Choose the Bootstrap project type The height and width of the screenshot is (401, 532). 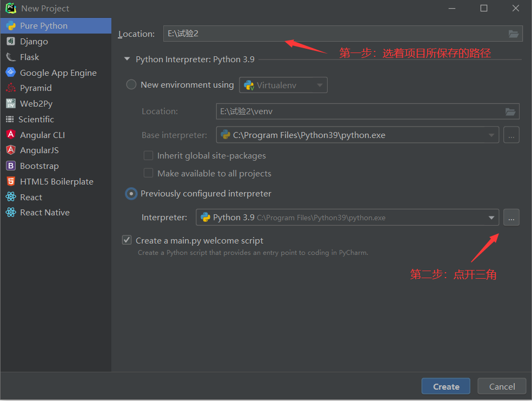pyautogui.click(x=56, y=166)
